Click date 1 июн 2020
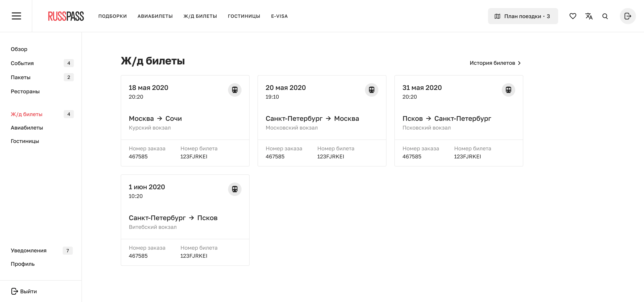This screenshot has height=302, width=644. click(x=147, y=187)
